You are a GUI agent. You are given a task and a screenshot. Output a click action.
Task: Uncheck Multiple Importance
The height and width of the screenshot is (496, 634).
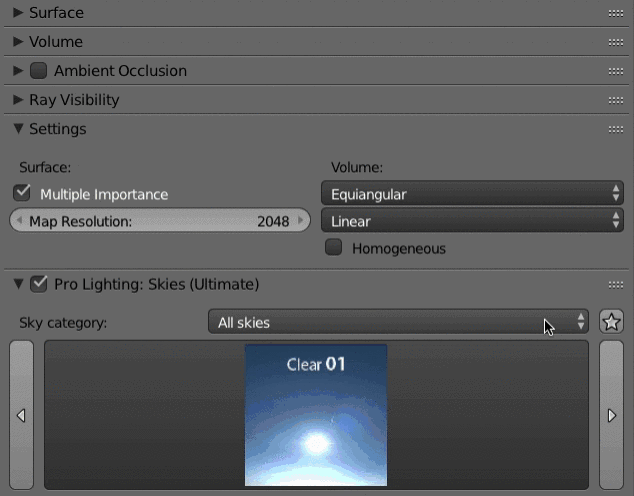click(22, 193)
